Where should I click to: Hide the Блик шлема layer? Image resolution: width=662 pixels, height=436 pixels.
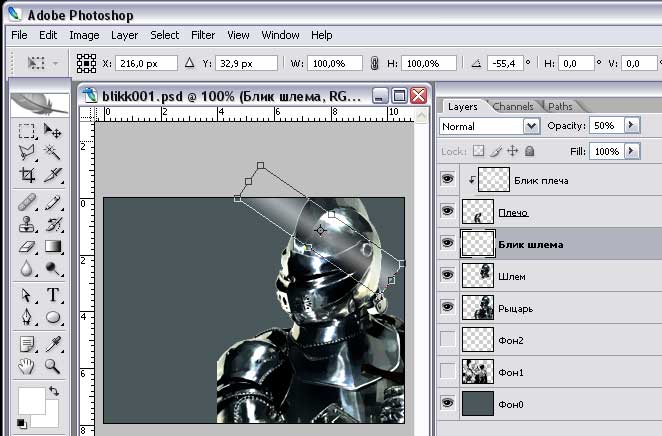pyautogui.click(x=448, y=243)
